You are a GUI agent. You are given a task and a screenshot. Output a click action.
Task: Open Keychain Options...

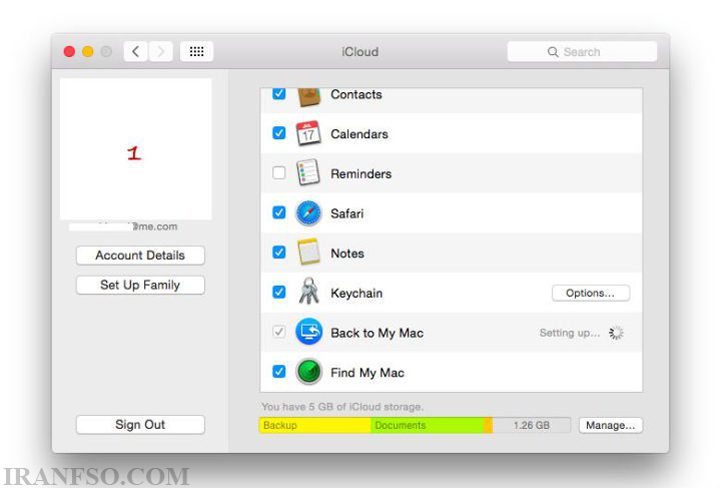pos(591,293)
